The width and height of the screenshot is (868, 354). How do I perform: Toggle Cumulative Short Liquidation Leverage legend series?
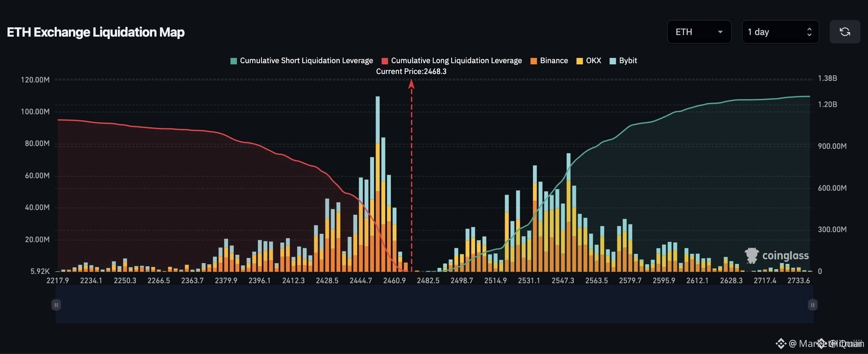pos(302,61)
